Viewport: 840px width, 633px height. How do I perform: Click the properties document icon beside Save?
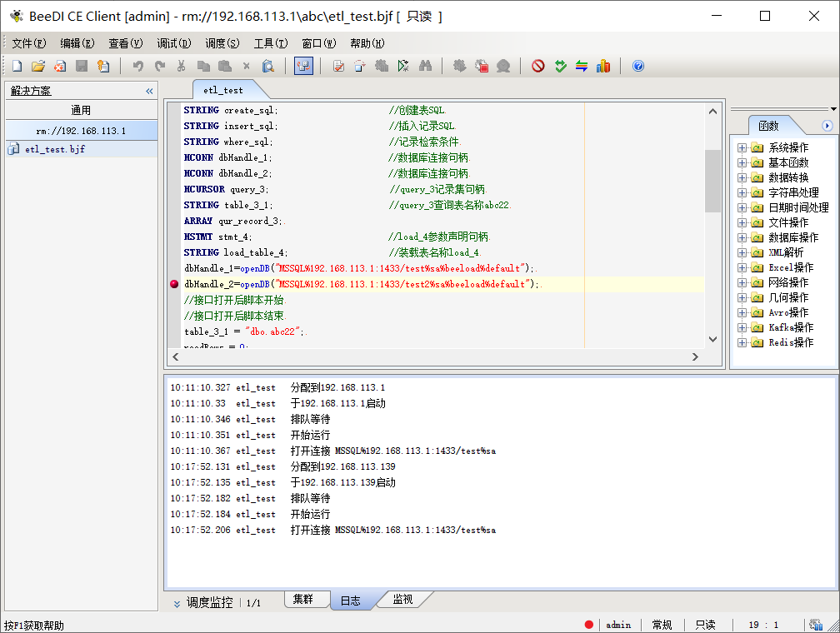pyautogui.click(x=102, y=66)
